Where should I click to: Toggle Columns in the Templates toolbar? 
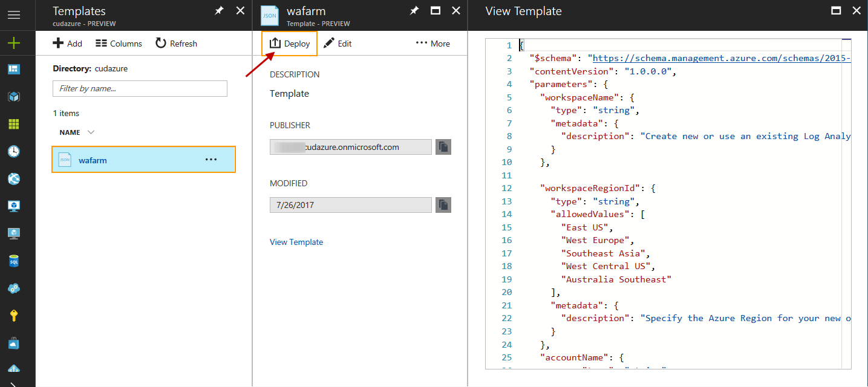coord(119,43)
